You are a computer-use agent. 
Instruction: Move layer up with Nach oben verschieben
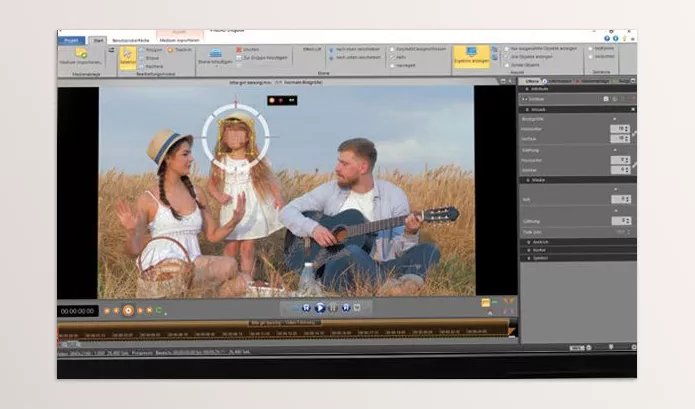click(x=354, y=50)
